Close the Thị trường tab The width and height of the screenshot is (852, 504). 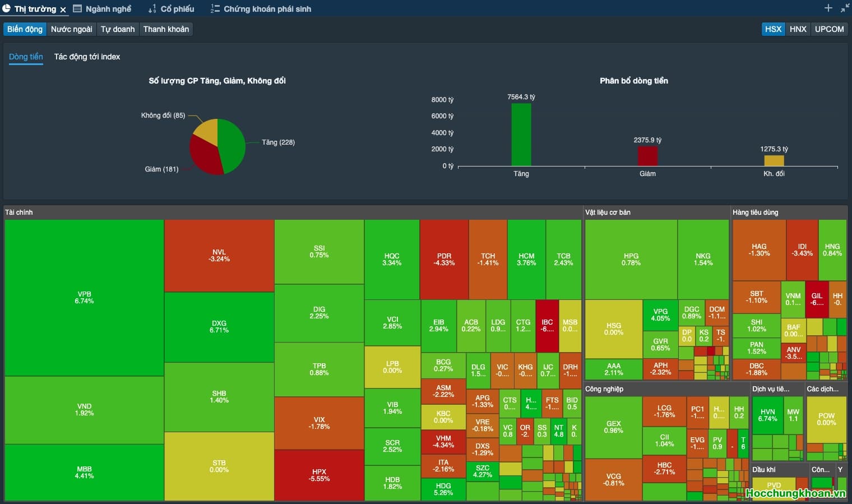63,10
